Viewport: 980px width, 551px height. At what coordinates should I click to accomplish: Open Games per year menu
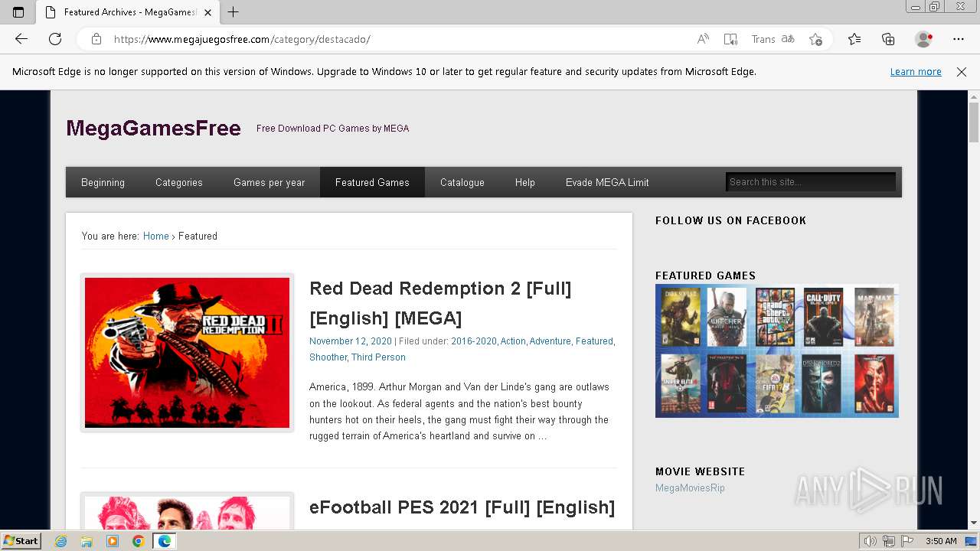pos(269,182)
